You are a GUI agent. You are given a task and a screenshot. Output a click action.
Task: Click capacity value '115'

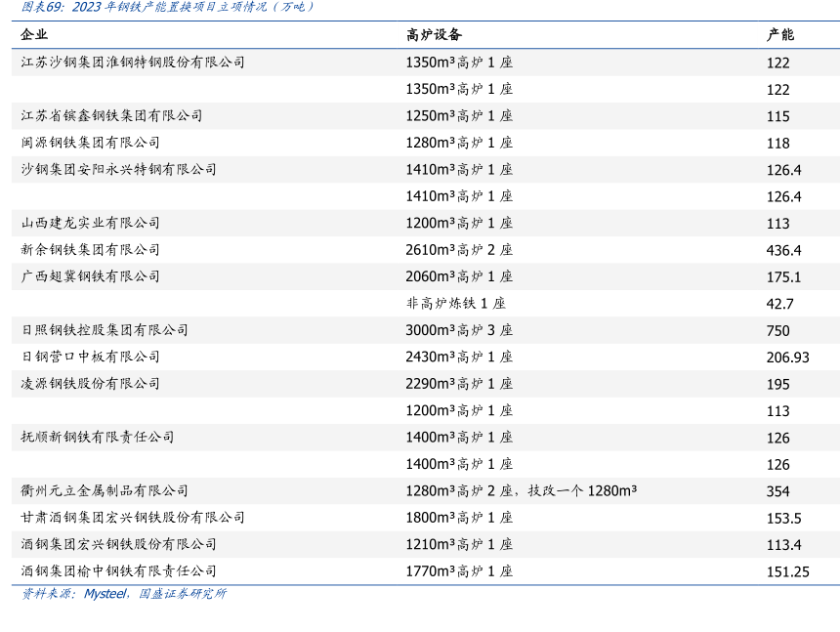click(777, 117)
